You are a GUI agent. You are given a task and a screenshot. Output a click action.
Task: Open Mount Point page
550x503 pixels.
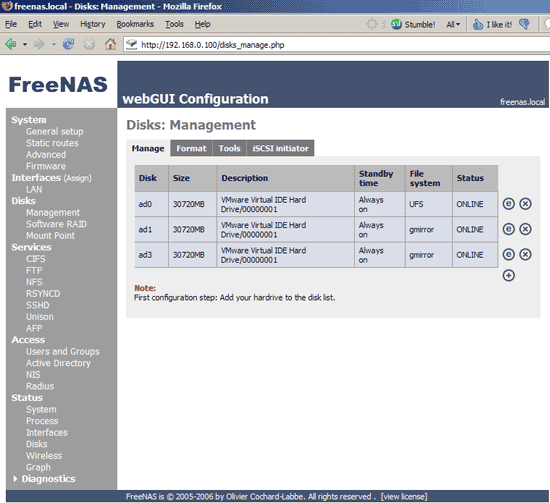coord(50,236)
